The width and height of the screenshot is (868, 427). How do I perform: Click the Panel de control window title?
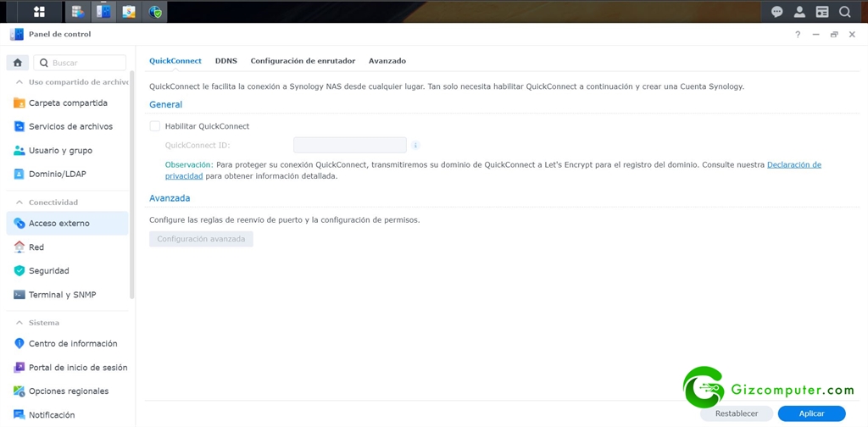60,34
